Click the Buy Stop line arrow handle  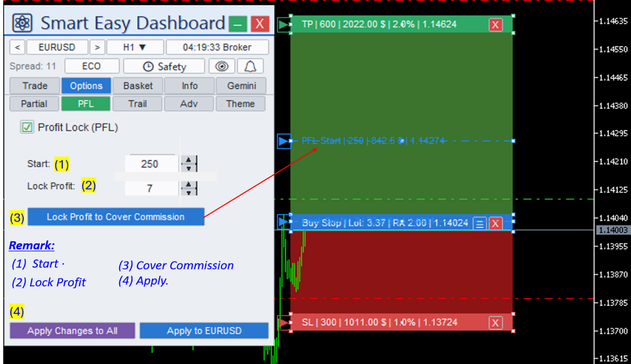click(284, 222)
